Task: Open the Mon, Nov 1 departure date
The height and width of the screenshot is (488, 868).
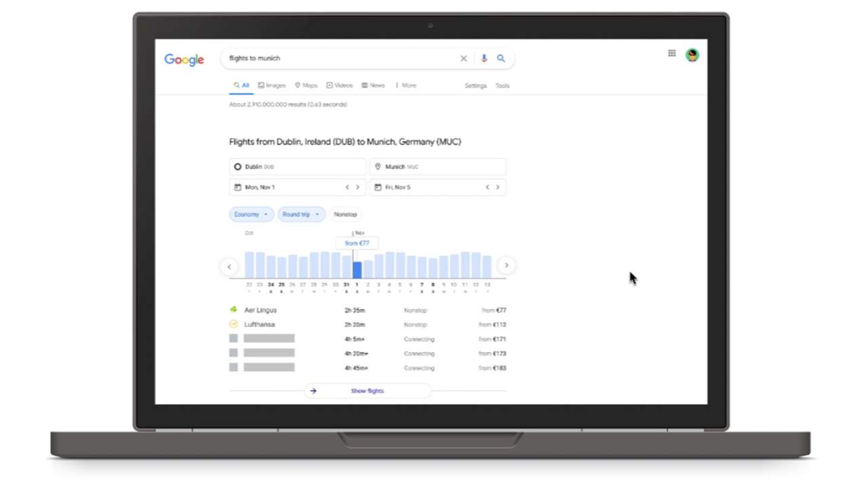Action: point(298,187)
